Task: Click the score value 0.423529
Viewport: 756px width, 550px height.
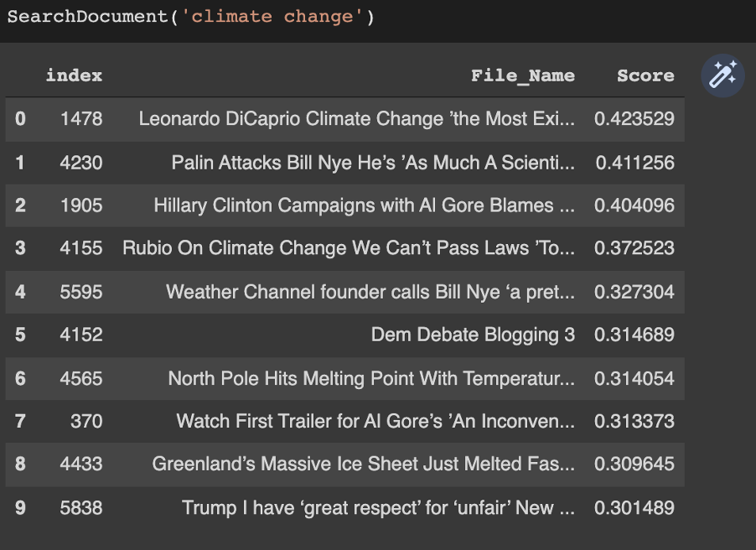Action: click(x=634, y=119)
